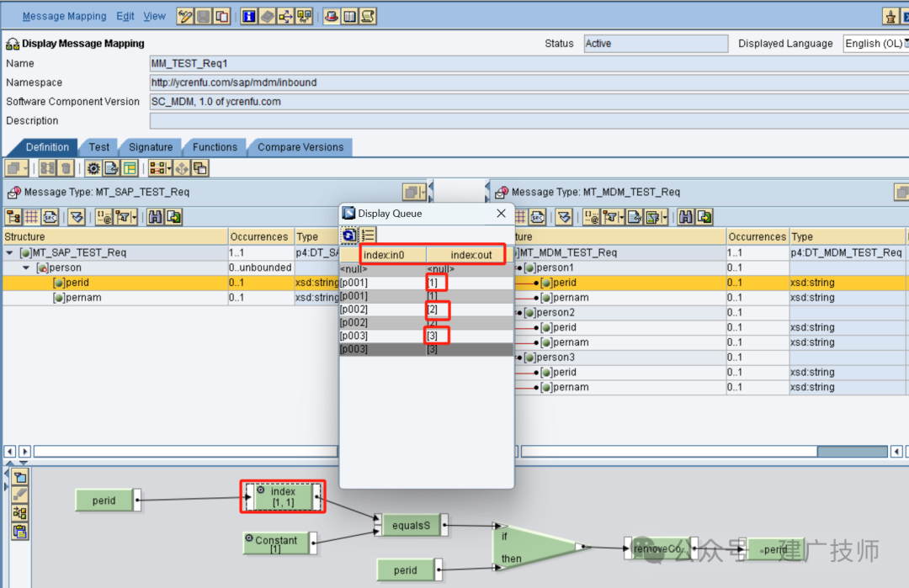Collapse the MT_SAP_TEST_Req tree node

click(x=9, y=252)
